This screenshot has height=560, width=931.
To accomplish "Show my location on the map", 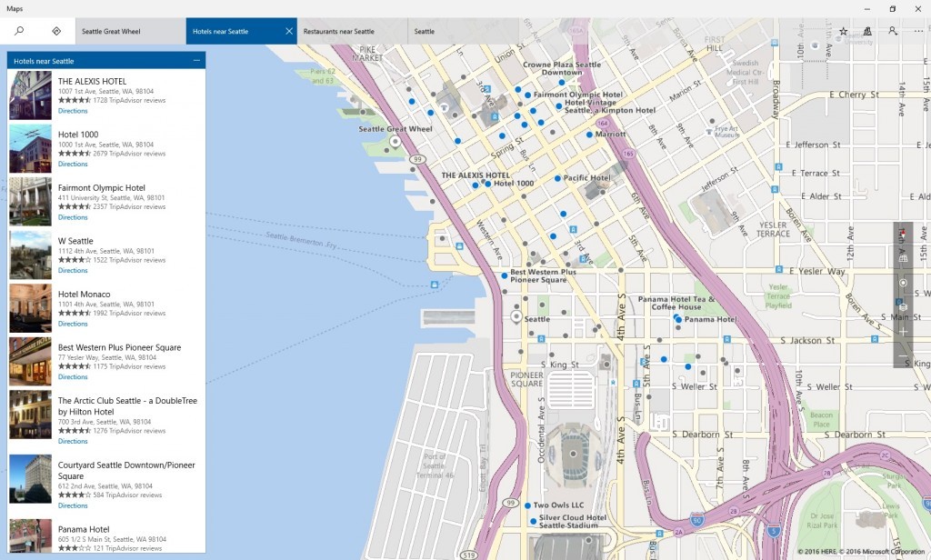I will coord(903,283).
